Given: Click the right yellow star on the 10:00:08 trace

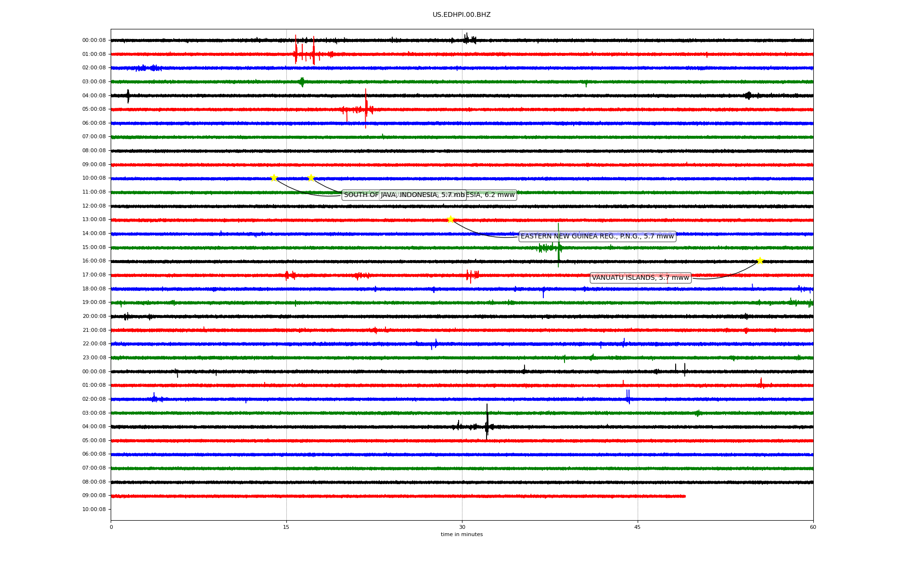Looking at the screenshot, I should tap(311, 178).
